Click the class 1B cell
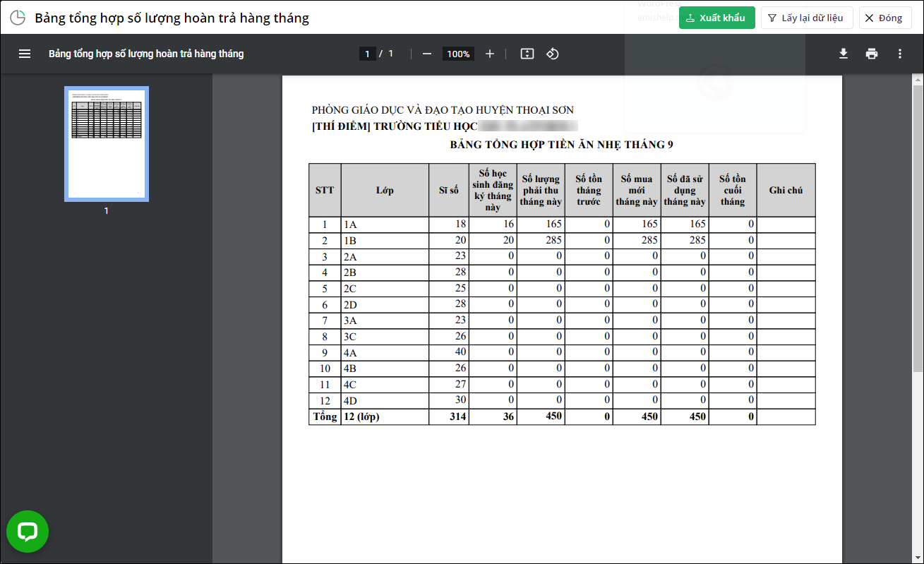The image size is (924, 564). pos(385,241)
